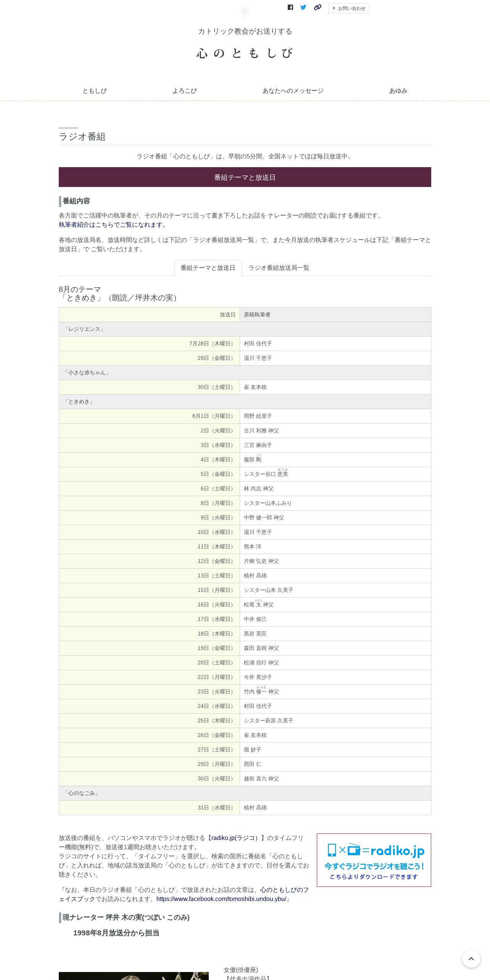
Task: Click author 森田 直樹 神父
Action: 261,648
